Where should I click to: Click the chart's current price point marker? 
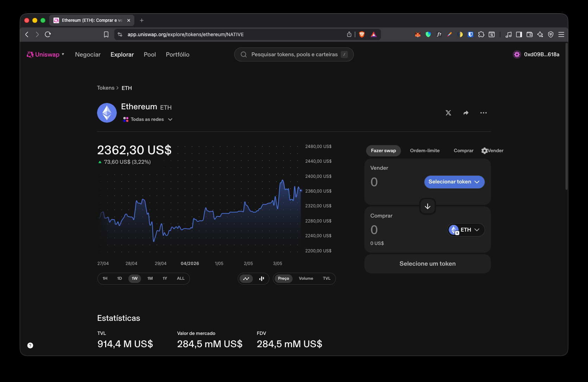point(301,190)
